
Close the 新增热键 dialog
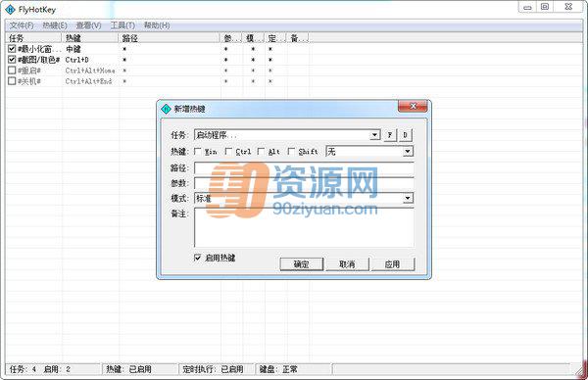pyautogui.click(x=413, y=106)
